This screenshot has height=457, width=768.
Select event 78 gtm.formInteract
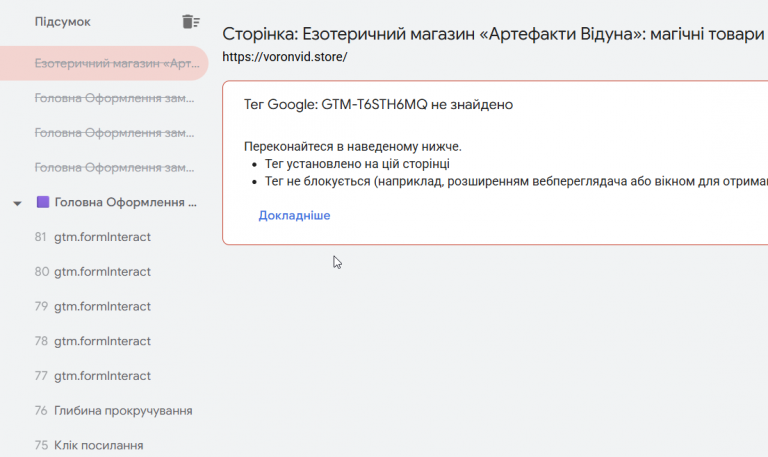coord(93,341)
